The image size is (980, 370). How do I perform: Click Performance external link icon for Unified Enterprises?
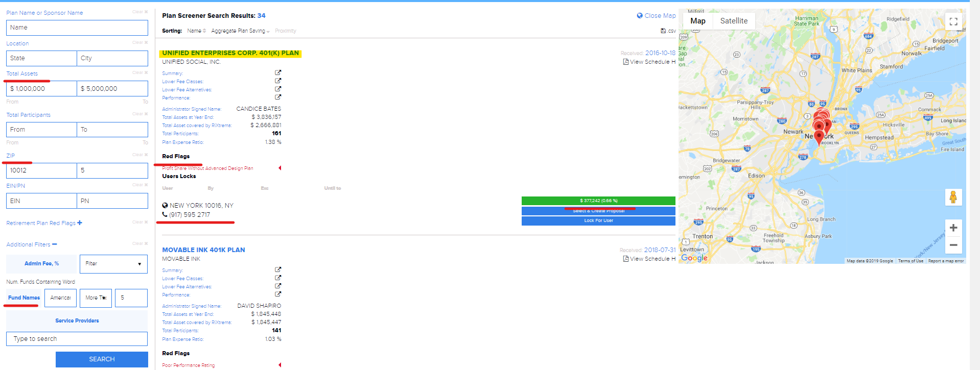(278, 97)
